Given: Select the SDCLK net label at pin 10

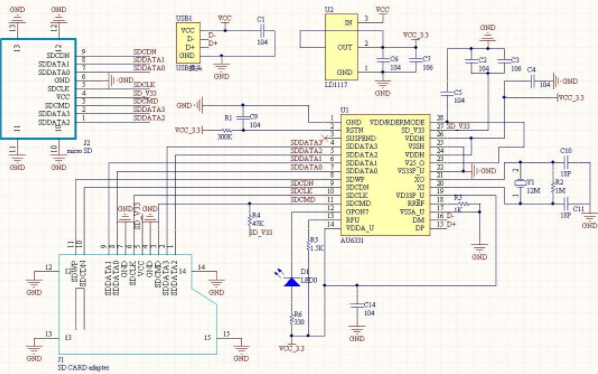Looking at the screenshot, I should [x=302, y=191].
